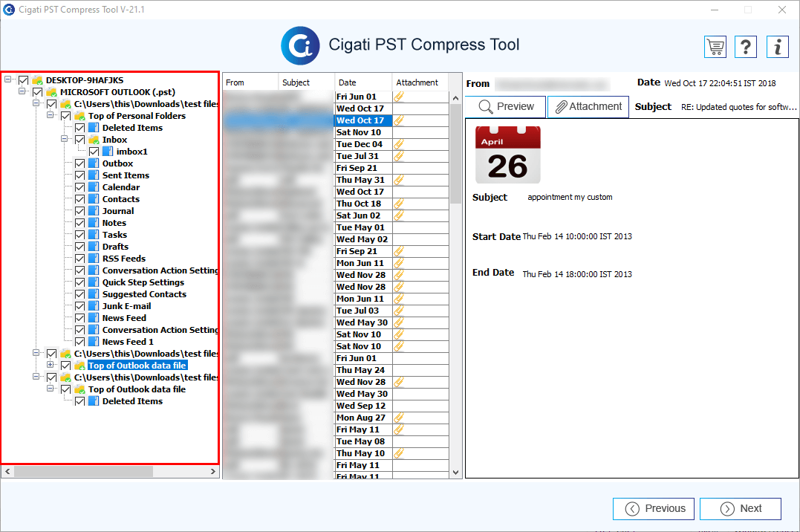The image size is (800, 532).
Task: Click the folder tree horizontal scrollbar thumb
Action: tap(84, 472)
